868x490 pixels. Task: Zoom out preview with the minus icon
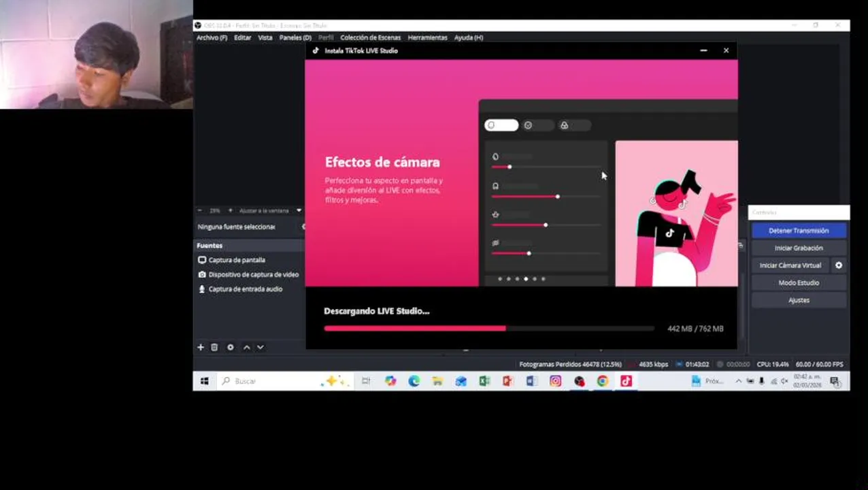tap(199, 210)
